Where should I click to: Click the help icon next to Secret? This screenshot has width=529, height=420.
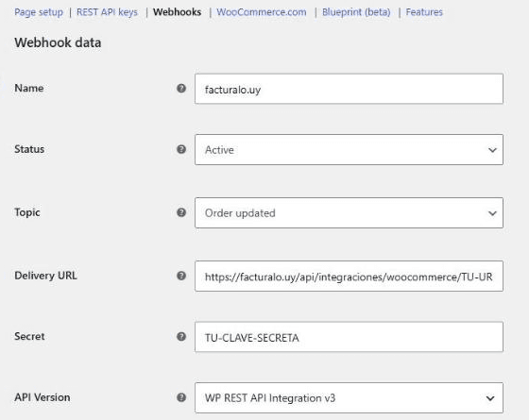click(181, 336)
